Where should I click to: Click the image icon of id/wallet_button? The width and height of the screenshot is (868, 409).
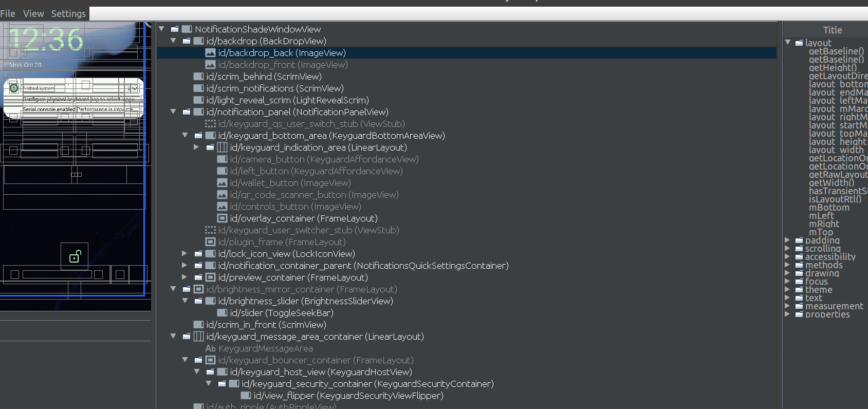coord(222,183)
